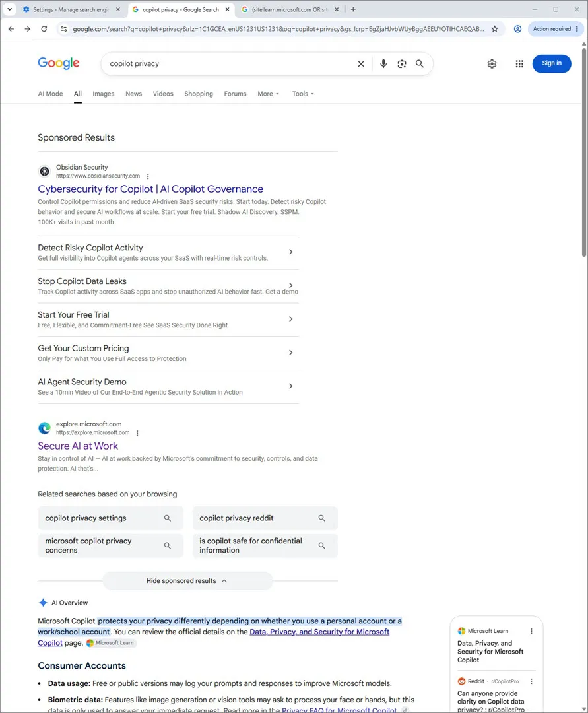Open Cybersecurity for Copilot ad link
This screenshot has width=588, height=713.
pyautogui.click(x=150, y=189)
